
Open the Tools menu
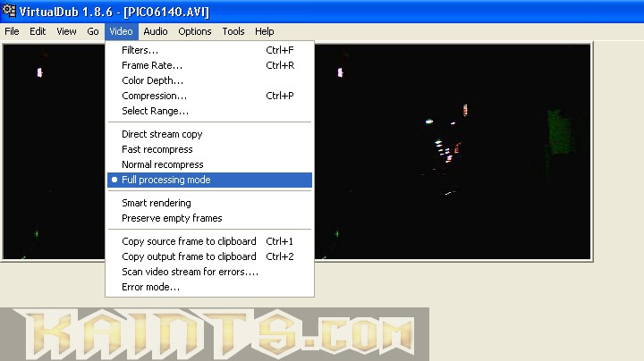(233, 31)
